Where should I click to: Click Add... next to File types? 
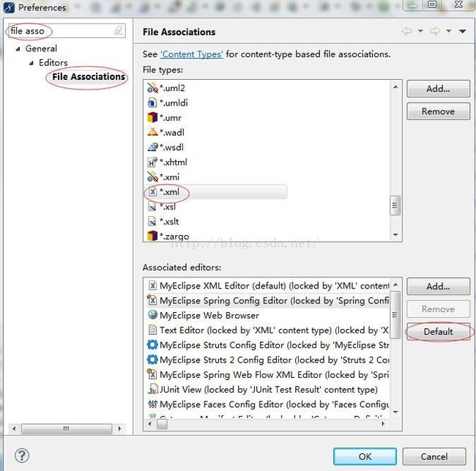(x=438, y=89)
